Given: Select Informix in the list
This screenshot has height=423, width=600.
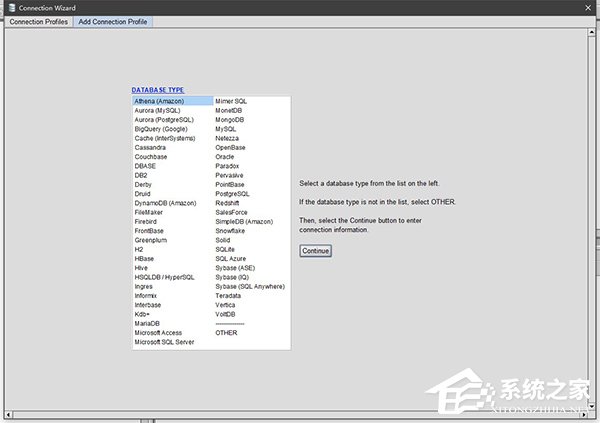Looking at the screenshot, I should [x=145, y=296].
